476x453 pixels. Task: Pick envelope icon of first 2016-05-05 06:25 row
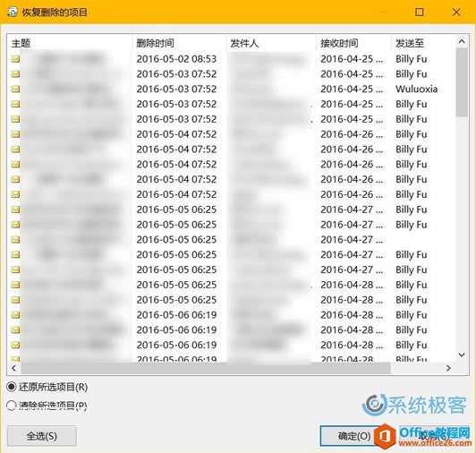click(15, 209)
